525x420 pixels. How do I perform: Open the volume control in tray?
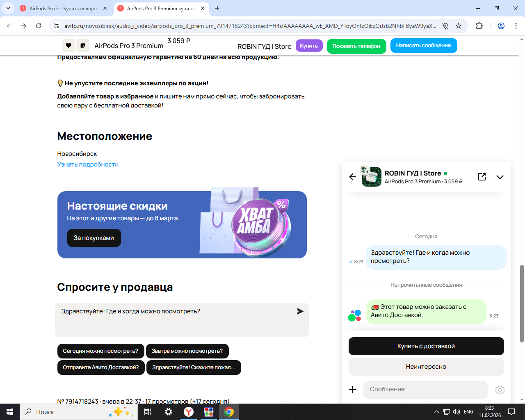[457, 412]
